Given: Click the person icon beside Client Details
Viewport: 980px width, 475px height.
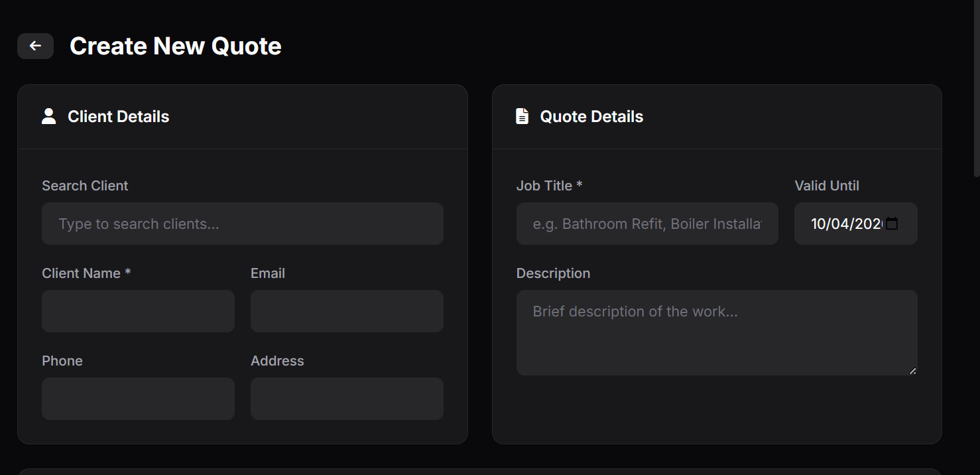Looking at the screenshot, I should coord(49,115).
